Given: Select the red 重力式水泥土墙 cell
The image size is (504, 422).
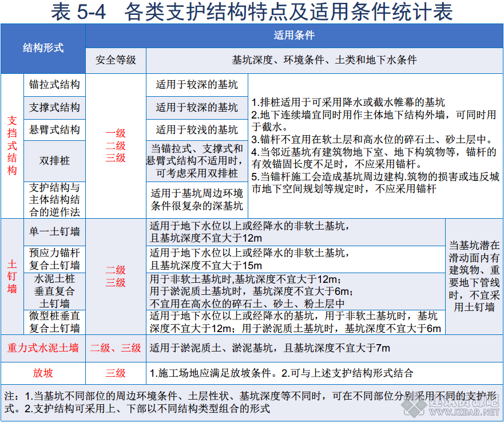Looking at the screenshot, I should coord(43,348).
